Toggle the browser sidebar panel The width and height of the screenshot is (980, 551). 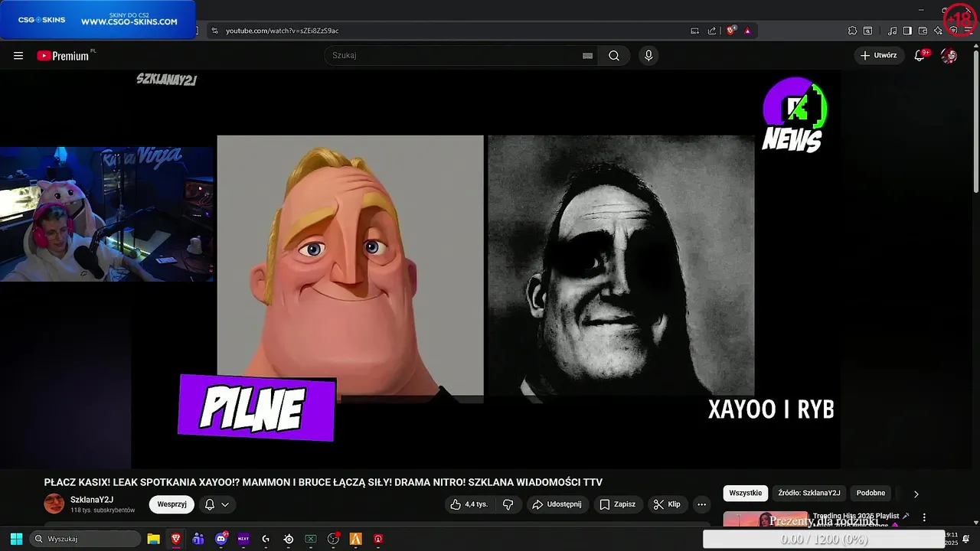[x=907, y=31]
